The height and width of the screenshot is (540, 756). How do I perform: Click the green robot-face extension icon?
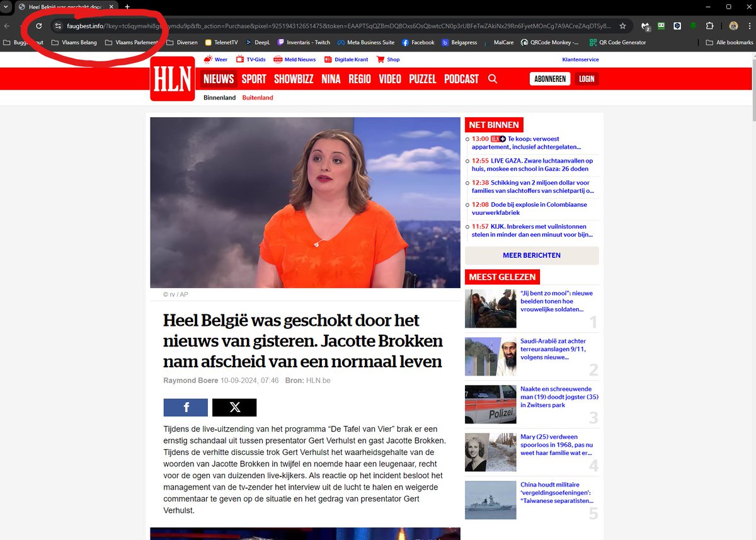pos(661,26)
